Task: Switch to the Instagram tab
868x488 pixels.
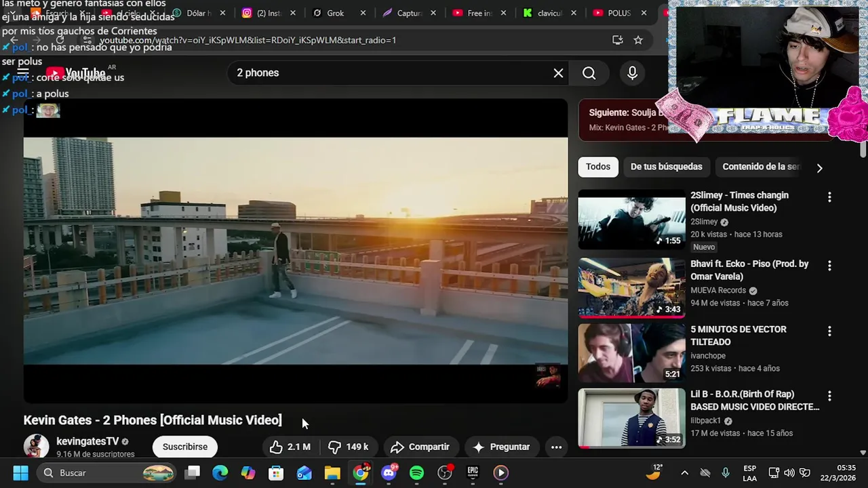Action: tap(269, 13)
